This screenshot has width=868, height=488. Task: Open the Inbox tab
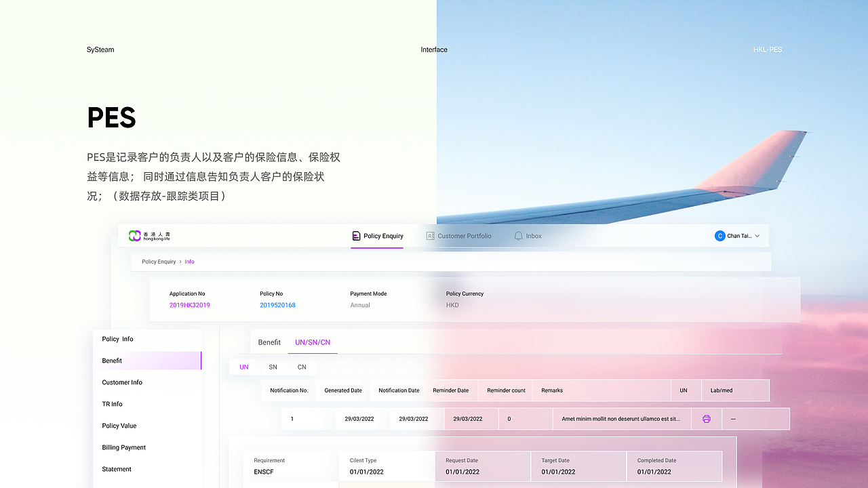pyautogui.click(x=528, y=236)
